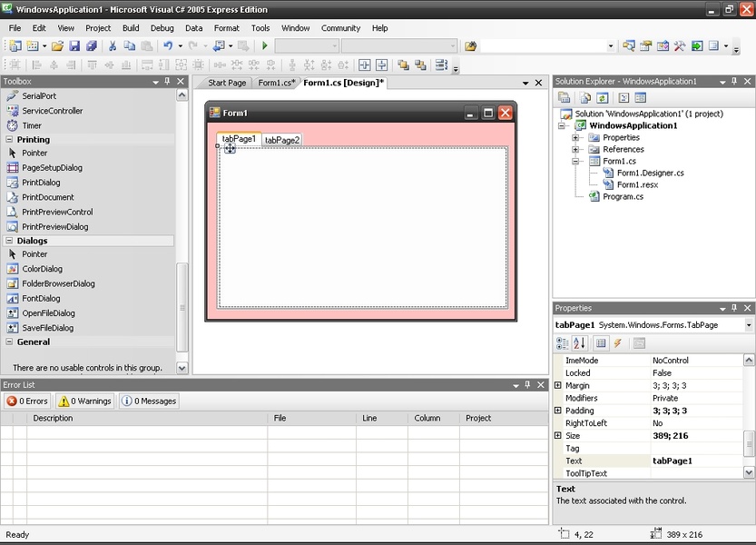Select tabPage2 on the form designer
The image size is (756, 545).
[282, 140]
